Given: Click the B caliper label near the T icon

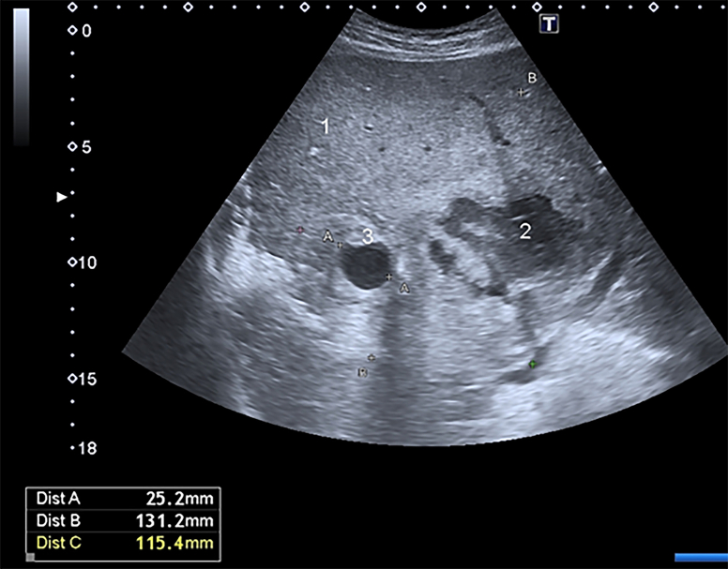Looking at the screenshot, I should coord(532,78).
